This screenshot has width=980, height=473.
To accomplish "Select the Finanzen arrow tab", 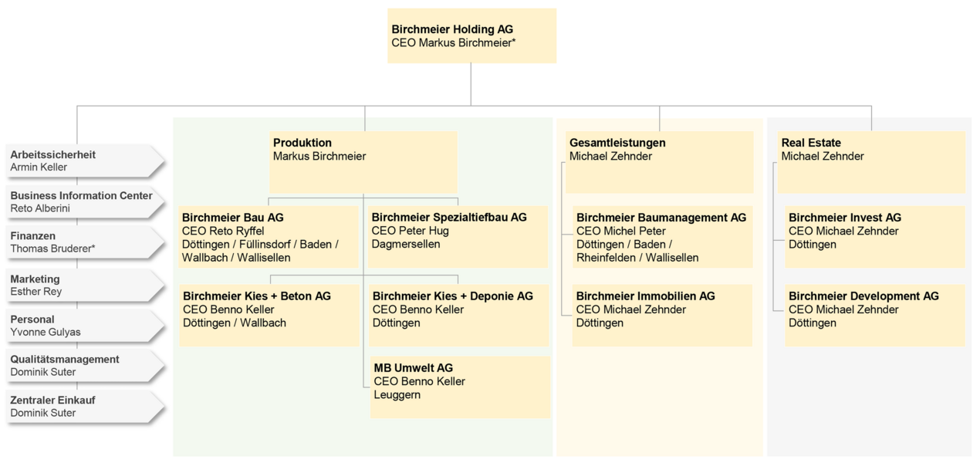I will pos(83,242).
